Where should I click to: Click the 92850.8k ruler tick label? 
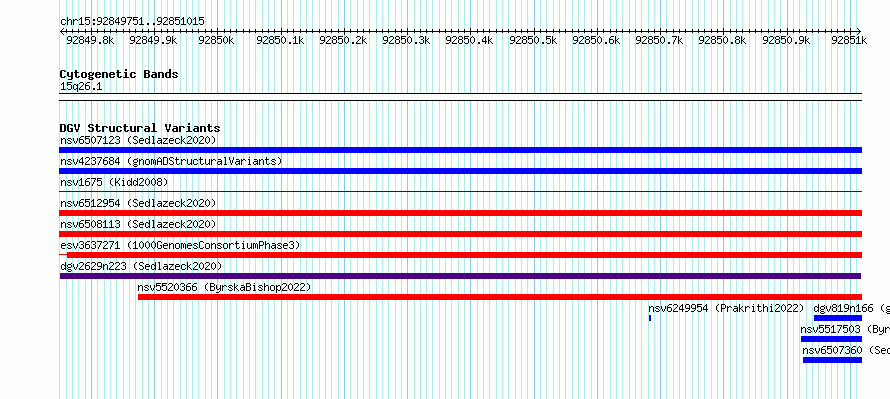tap(723, 40)
